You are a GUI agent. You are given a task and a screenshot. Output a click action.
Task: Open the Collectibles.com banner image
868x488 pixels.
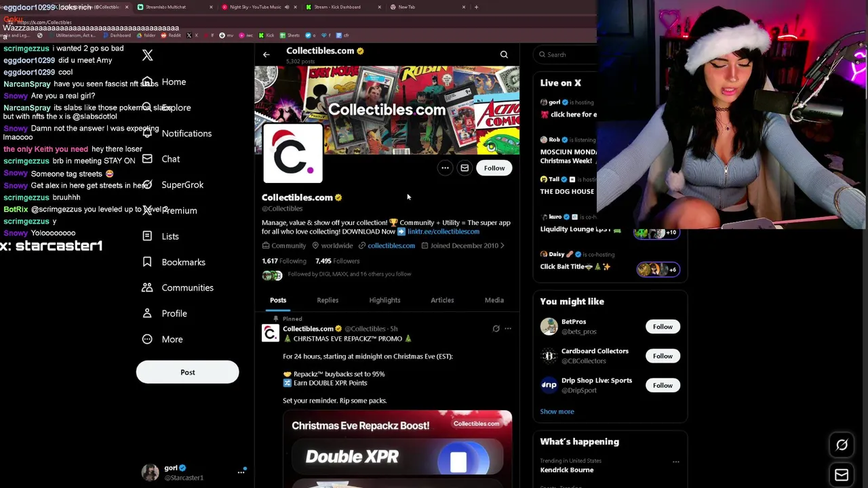[x=387, y=110]
